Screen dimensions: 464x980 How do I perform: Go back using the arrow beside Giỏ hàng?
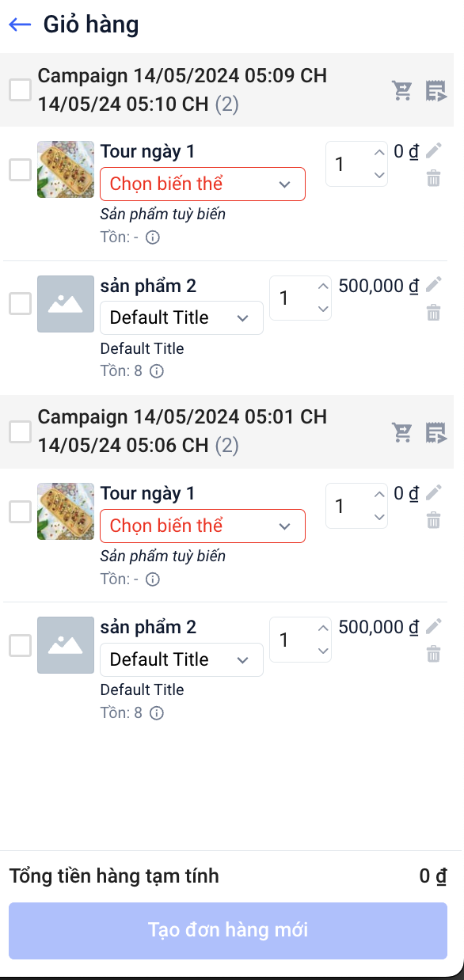click(x=20, y=25)
